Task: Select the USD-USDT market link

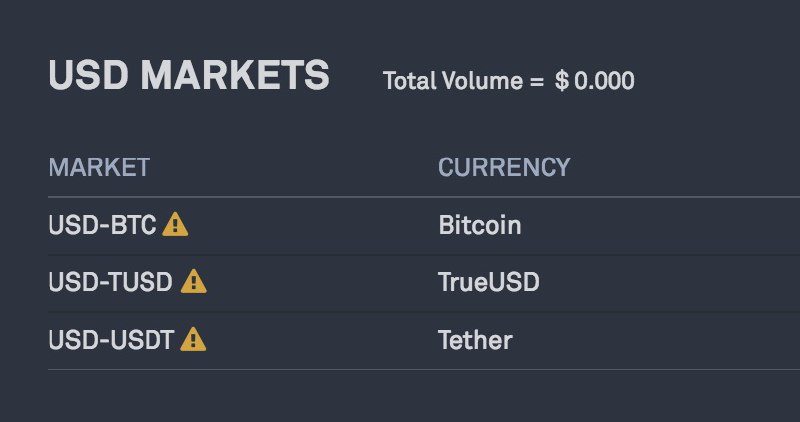Action: 111,340
